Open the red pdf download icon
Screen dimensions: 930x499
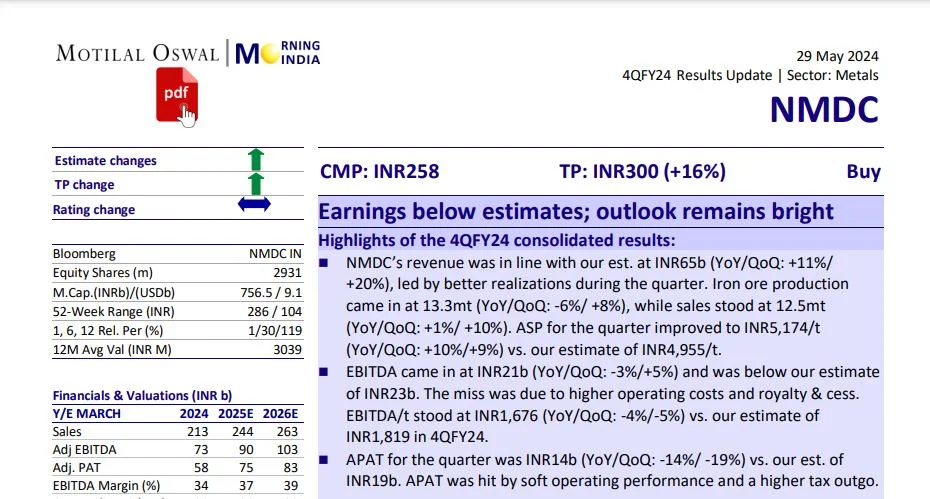tap(177, 95)
